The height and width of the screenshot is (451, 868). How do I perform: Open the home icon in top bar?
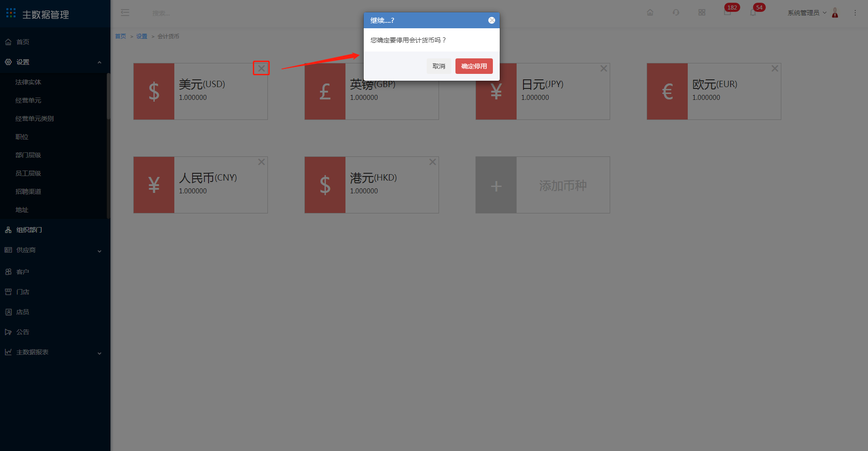[650, 12]
